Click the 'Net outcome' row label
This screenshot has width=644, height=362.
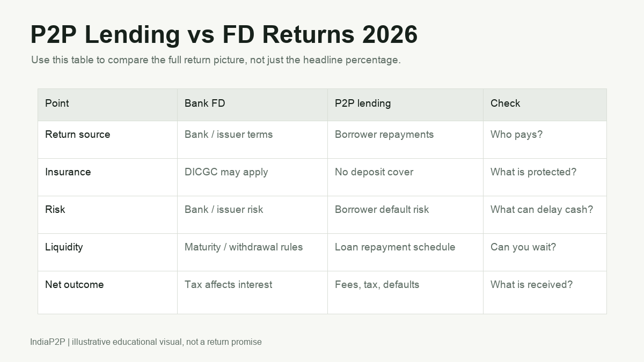point(75,285)
